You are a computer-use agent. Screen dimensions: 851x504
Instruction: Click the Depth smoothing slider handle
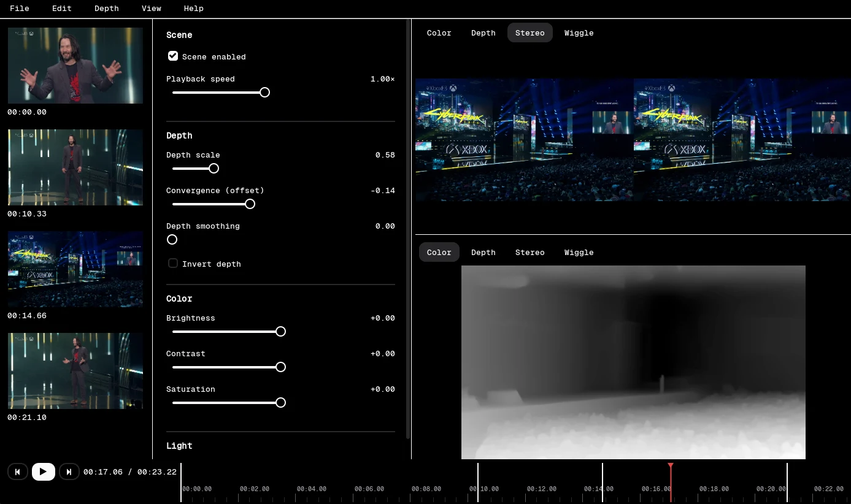point(172,240)
